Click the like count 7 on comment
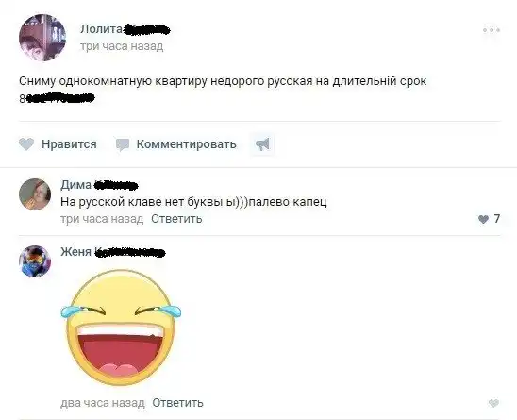The image size is (517, 420). tap(497, 219)
